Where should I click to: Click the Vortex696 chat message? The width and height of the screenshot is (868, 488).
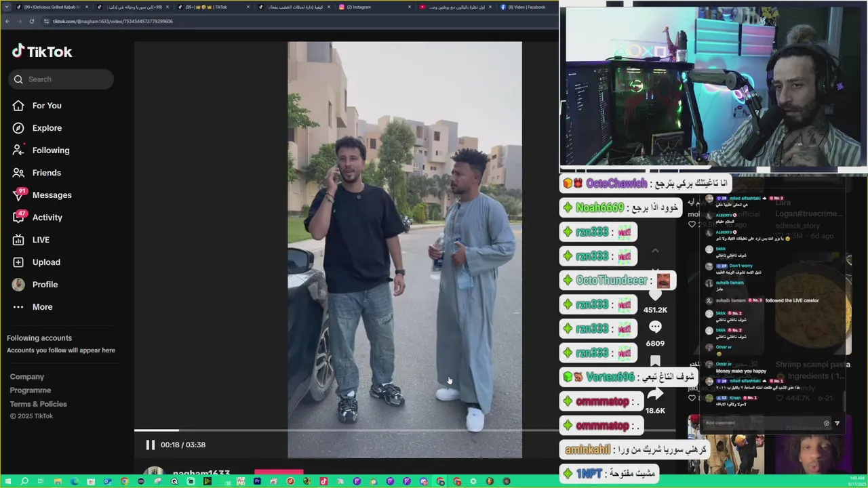click(629, 377)
